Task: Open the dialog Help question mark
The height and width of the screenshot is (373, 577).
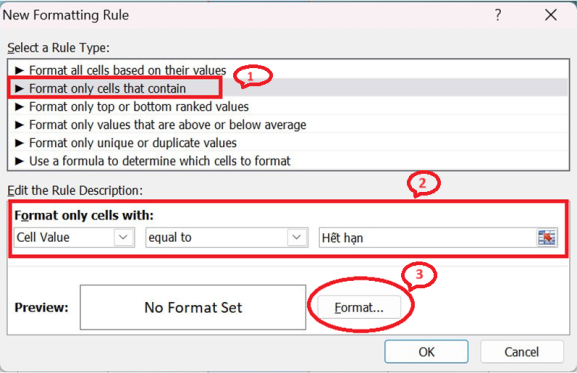Action: pos(498,15)
